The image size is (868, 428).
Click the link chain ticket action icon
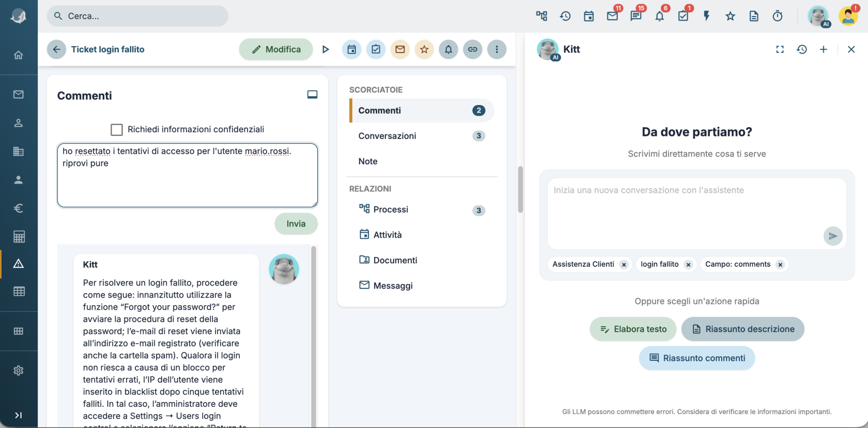[473, 50]
